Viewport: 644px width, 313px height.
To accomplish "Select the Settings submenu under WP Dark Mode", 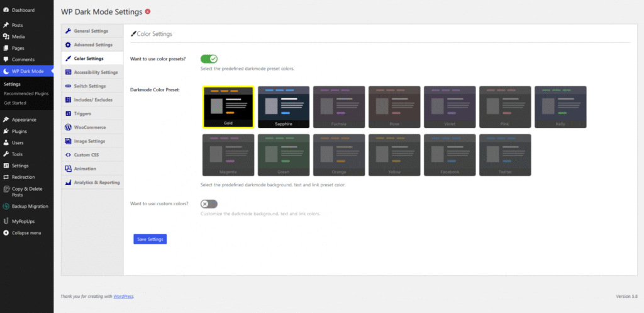I will [x=13, y=84].
